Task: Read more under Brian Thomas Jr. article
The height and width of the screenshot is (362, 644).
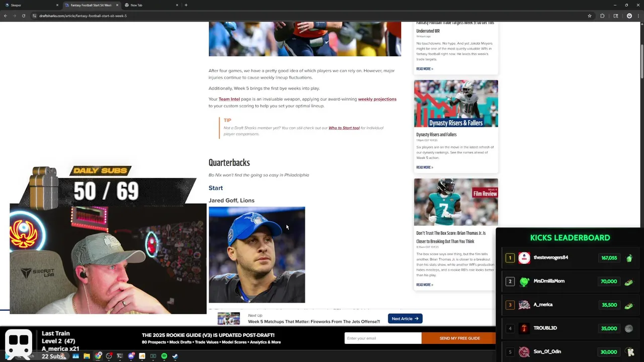Action: click(x=425, y=285)
